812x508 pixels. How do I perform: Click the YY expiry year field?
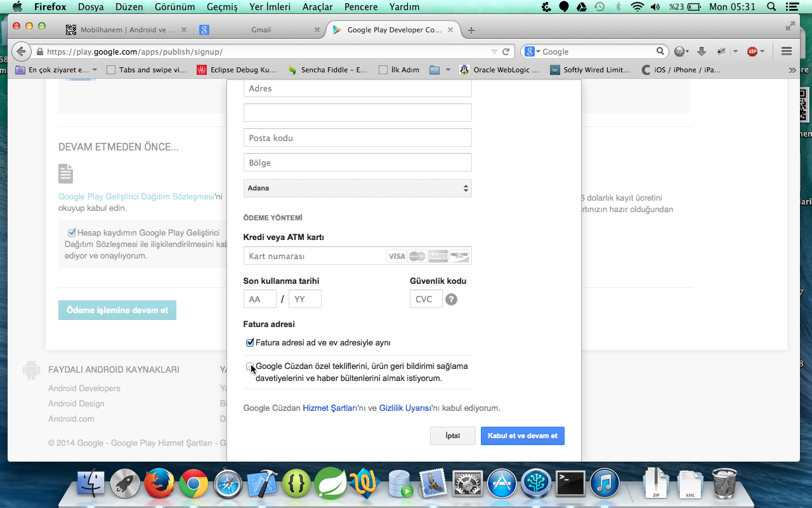point(305,299)
